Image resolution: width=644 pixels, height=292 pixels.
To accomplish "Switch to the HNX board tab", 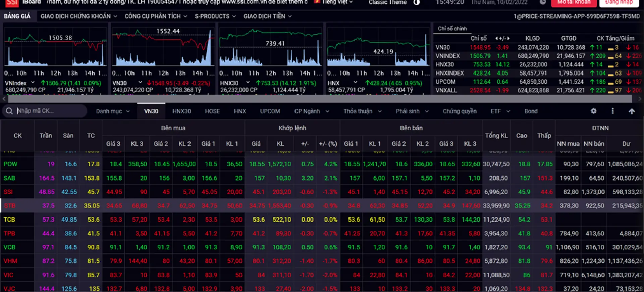I will click(240, 111).
